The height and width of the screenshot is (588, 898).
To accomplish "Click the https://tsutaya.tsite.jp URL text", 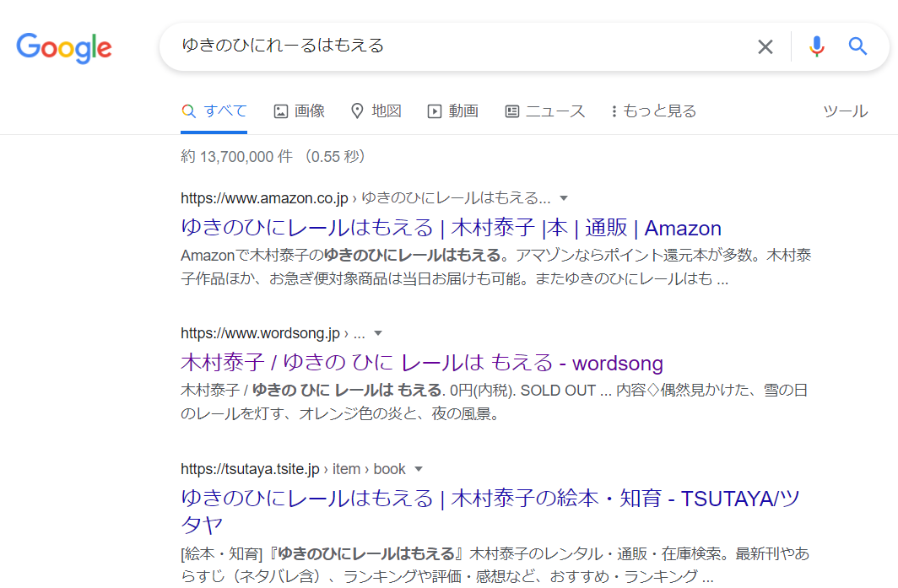I will (x=250, y=469).
